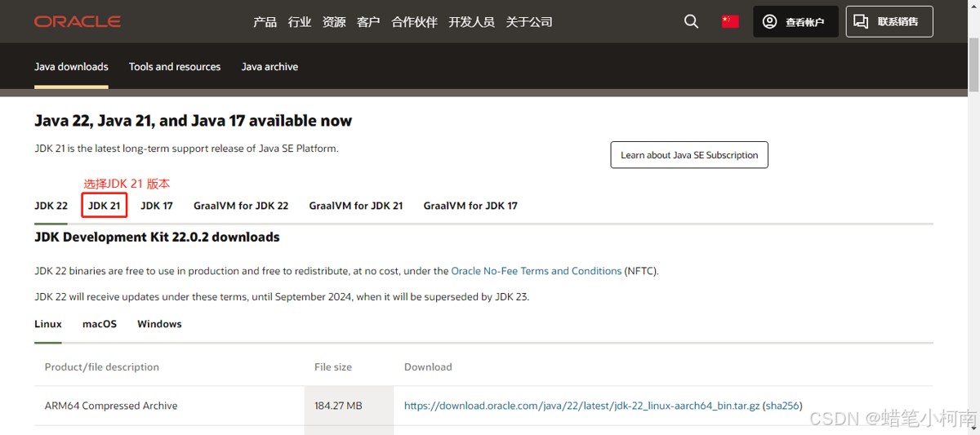Open the 查看帐户 account button
The width and height of the screenshot is (980, 435).
pyautogui.click(x=795, y=22)
